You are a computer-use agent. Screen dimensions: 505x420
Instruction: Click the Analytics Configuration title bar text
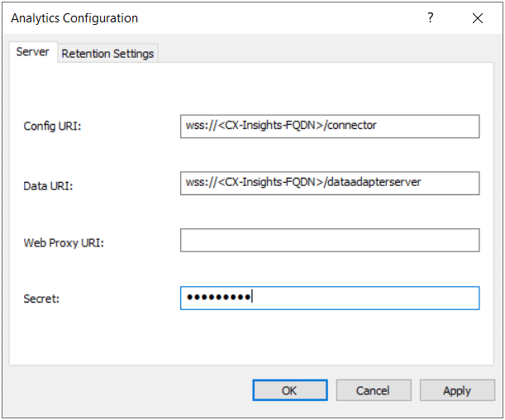point(74,18)
